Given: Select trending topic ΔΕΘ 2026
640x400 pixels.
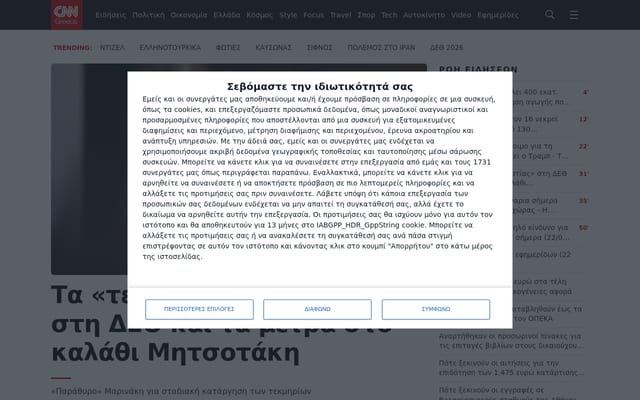Looking at the screenshot, I should click(x=446, y=47).
